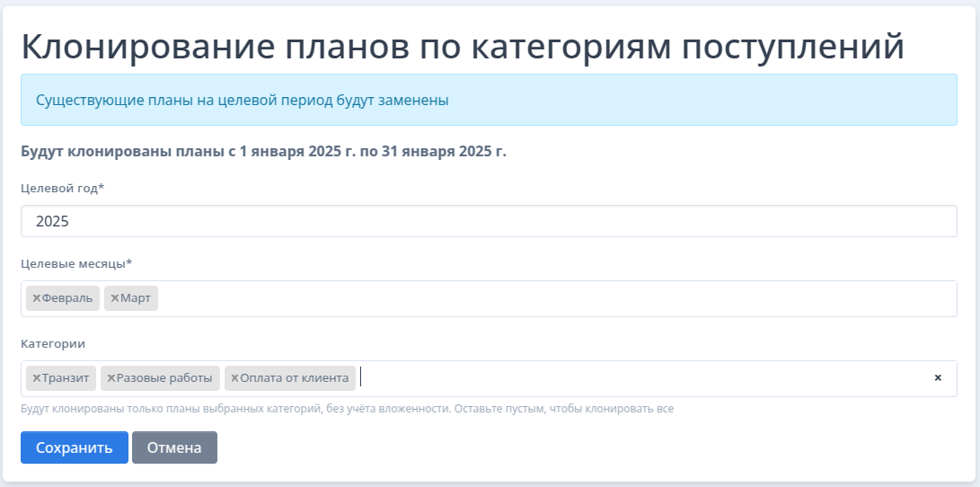This screenshot has height=487, width=980.
Task: Click the Транзит tag text
Action: click(x=66, y=378)
